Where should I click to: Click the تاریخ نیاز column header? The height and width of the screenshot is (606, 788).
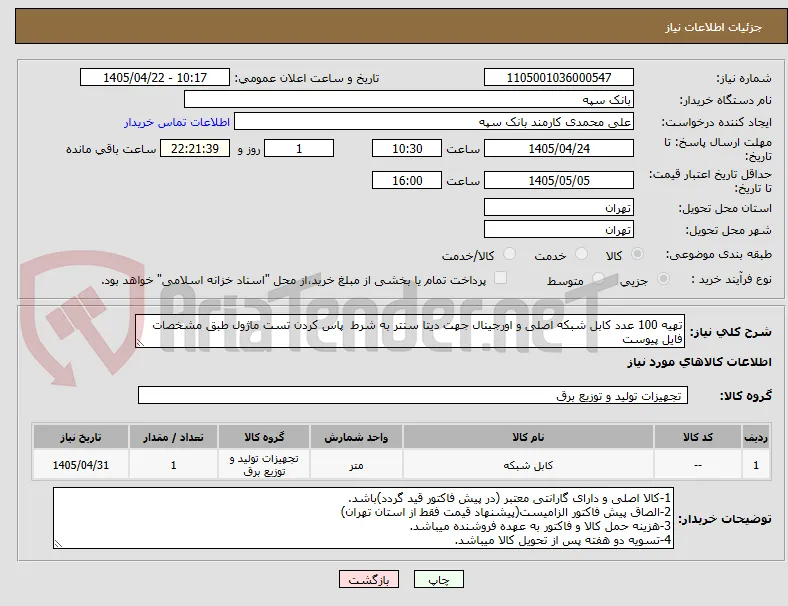pyautogui.click(x=80, y=437)
